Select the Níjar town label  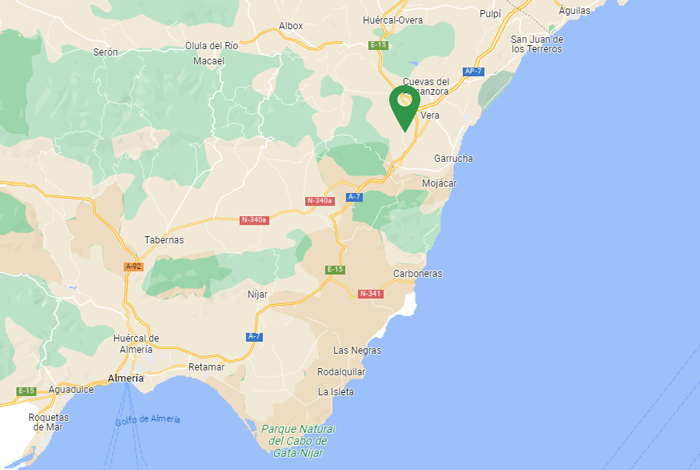pos(258,294)
